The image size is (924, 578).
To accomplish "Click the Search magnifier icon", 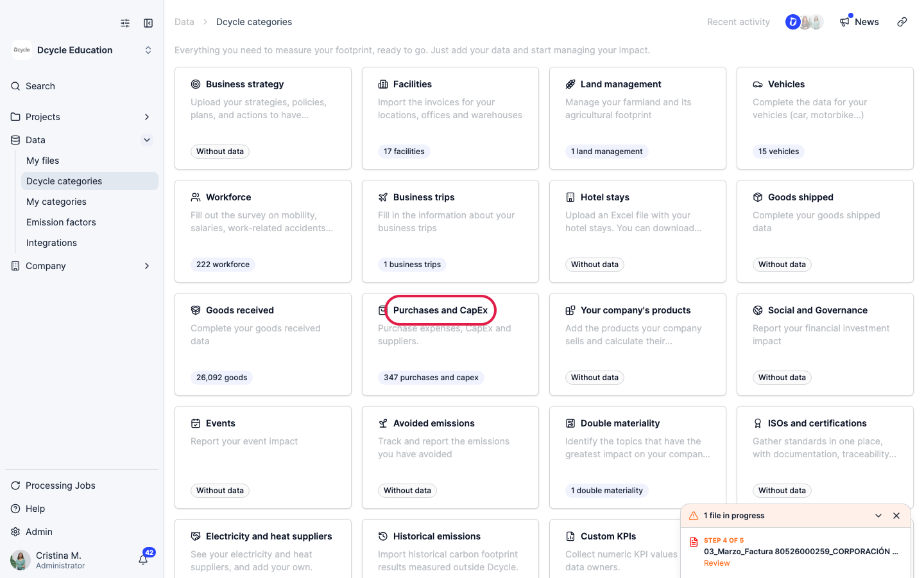I will coord(15,86).
